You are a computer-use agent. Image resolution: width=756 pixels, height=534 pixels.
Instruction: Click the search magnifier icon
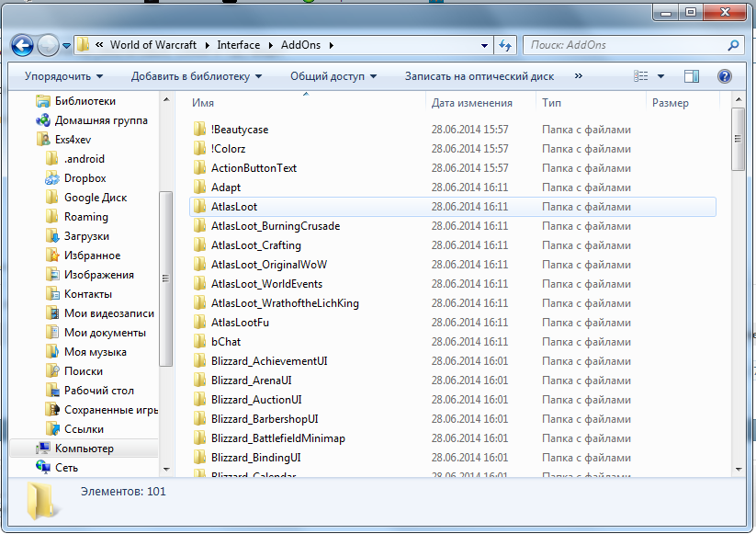click(733, 45)
